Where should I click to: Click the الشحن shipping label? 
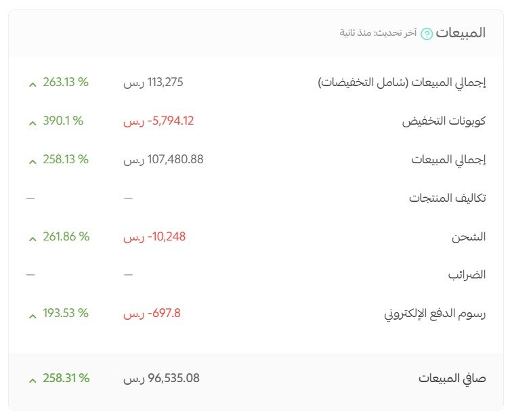click(469, 237)
